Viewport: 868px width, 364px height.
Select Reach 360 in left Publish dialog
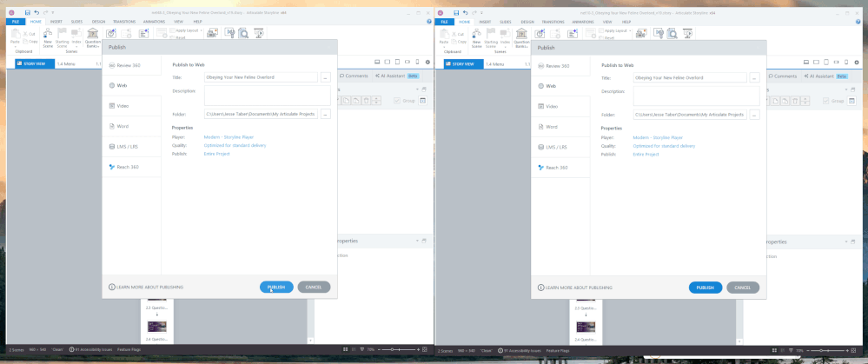click(x=132, y=167)
